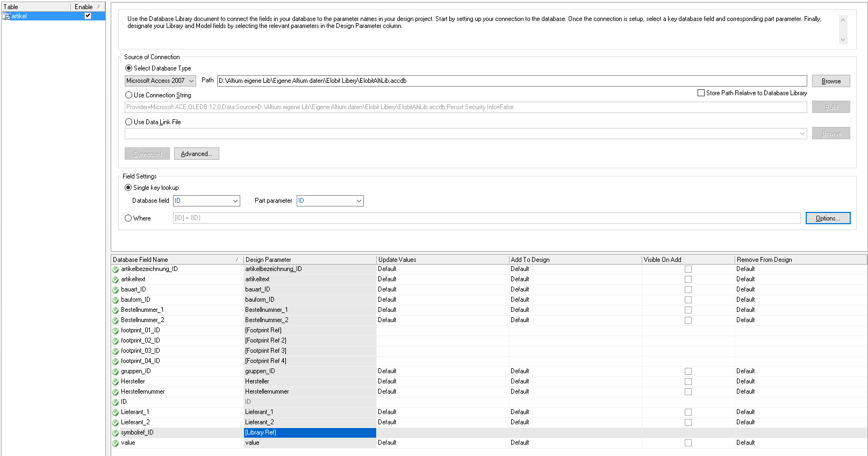The image size is (868, 456).
Task: Choose the Where lookup radio button
Action: (128, 218)
